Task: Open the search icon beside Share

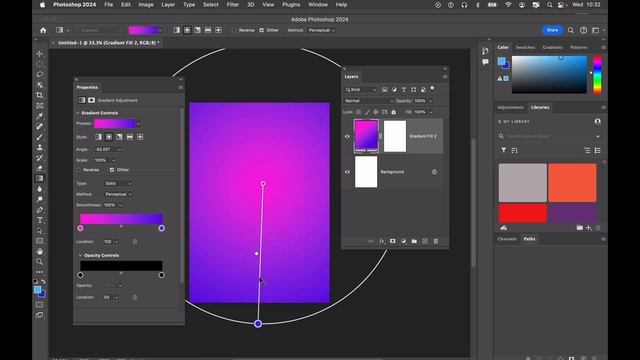Action: [571, 30]
